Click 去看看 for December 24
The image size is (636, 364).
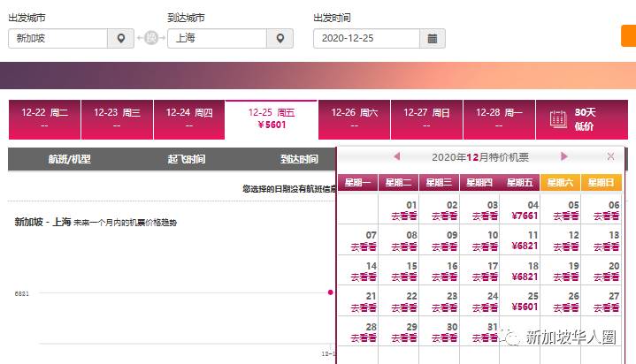[x=485, y=308]
